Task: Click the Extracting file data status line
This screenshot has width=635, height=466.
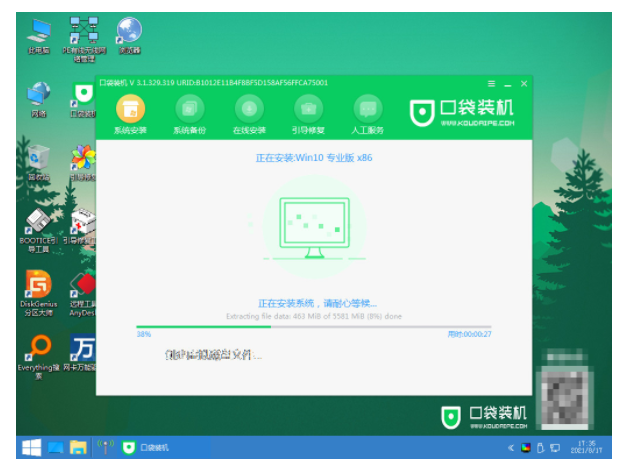Action: click(314, 316)
